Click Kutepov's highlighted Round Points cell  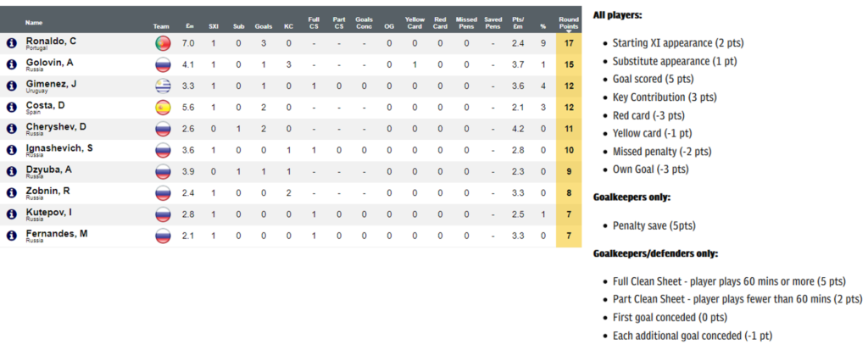[569, 214]
